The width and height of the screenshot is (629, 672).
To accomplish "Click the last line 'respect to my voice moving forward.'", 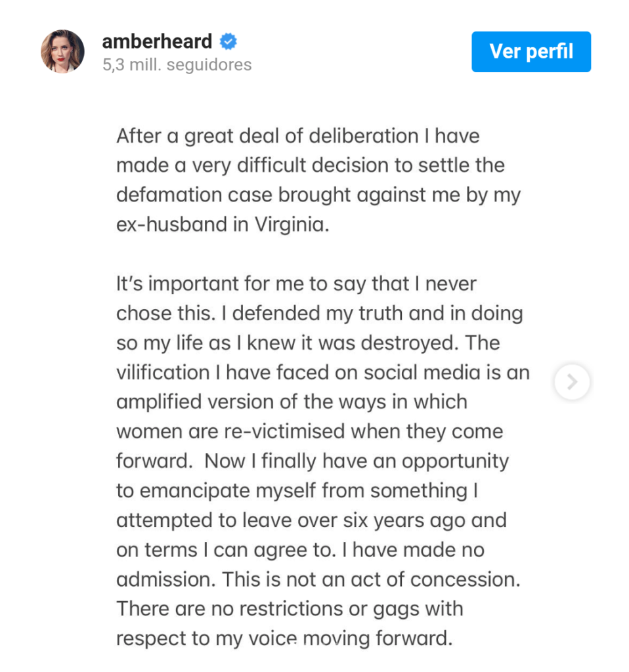I will pos(284,639).
